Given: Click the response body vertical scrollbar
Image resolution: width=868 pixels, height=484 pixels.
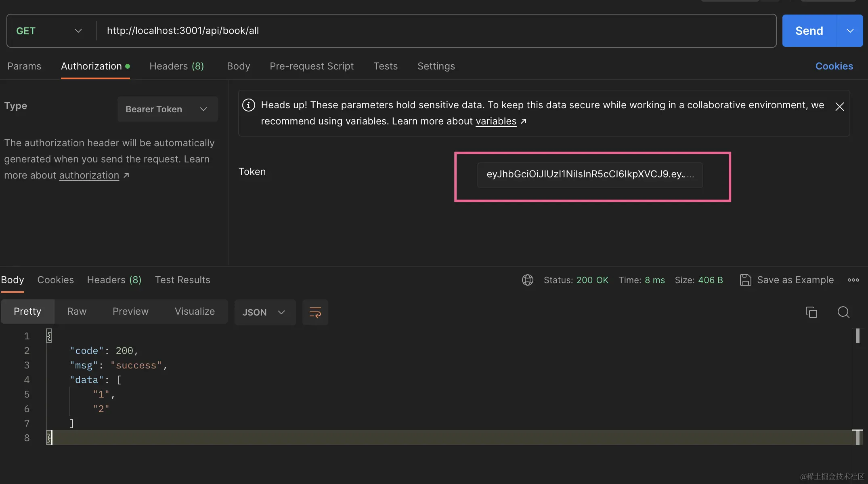Looking at the screenshot, I should [x=857, y=336].
